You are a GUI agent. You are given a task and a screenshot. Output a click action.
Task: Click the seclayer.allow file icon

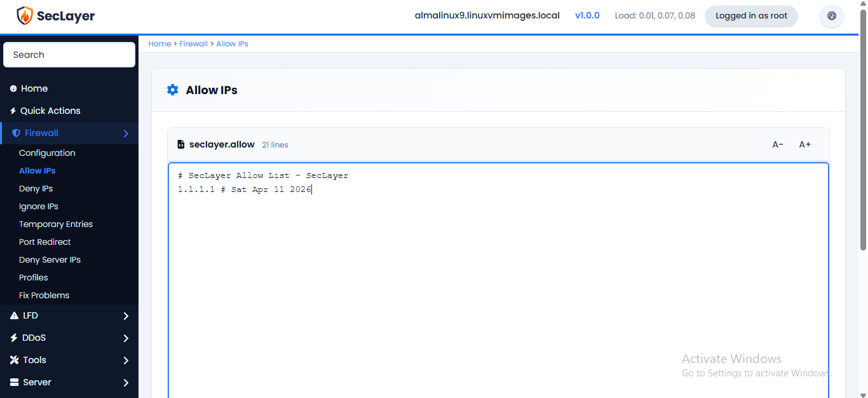click(x=180, y=144)
